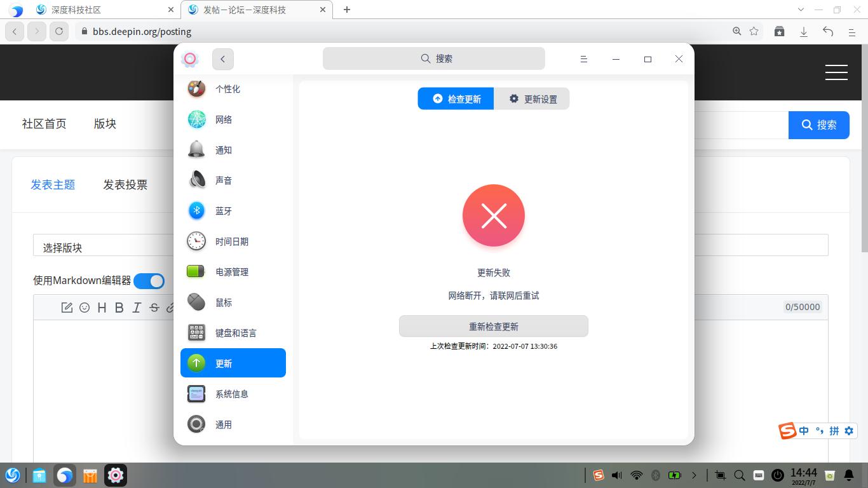Screen dimensions: 868x488
Task: Switch to the 发表投票 tab
Action: (x=125, y=184)
